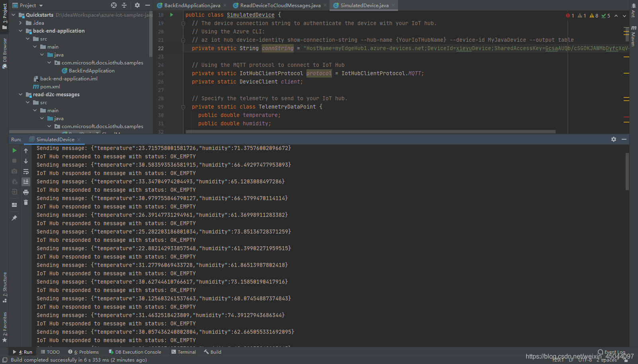The height and width of the screenshot is (364, 638).
Task: Open the Terminal tool window
Action: pyautogui.click(x=183, y=352)
